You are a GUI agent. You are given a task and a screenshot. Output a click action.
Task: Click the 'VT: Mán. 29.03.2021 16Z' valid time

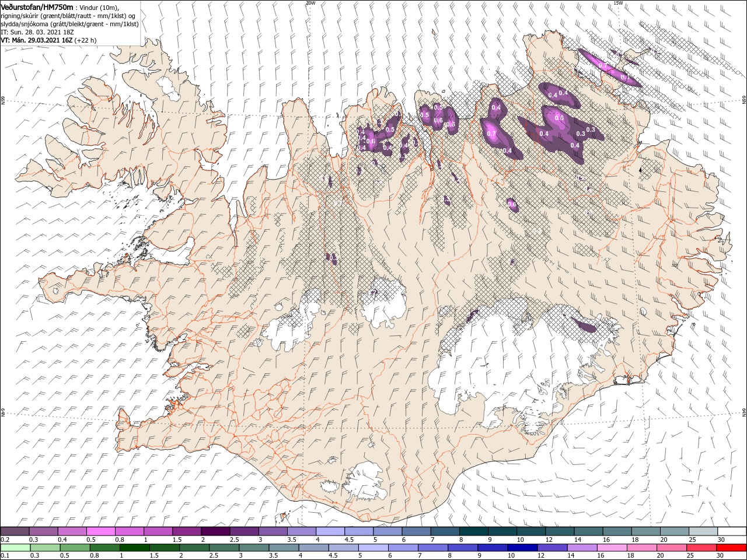click(x=37, y=40)
